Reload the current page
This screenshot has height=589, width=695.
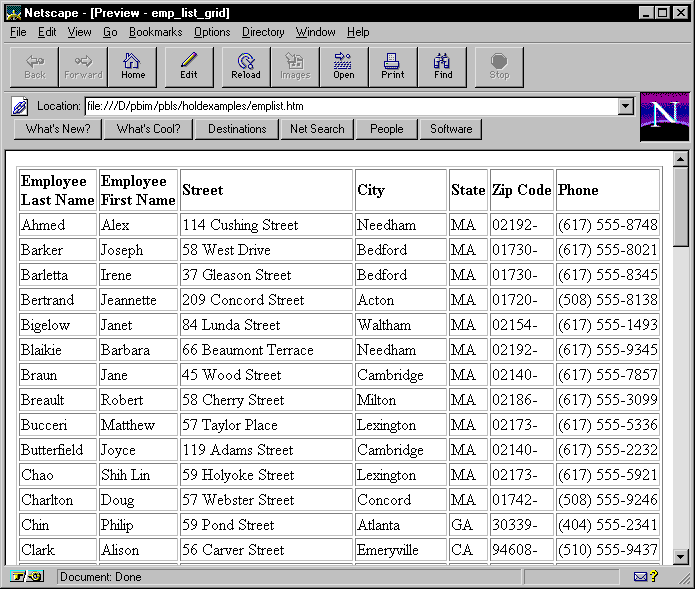(246, 67)
